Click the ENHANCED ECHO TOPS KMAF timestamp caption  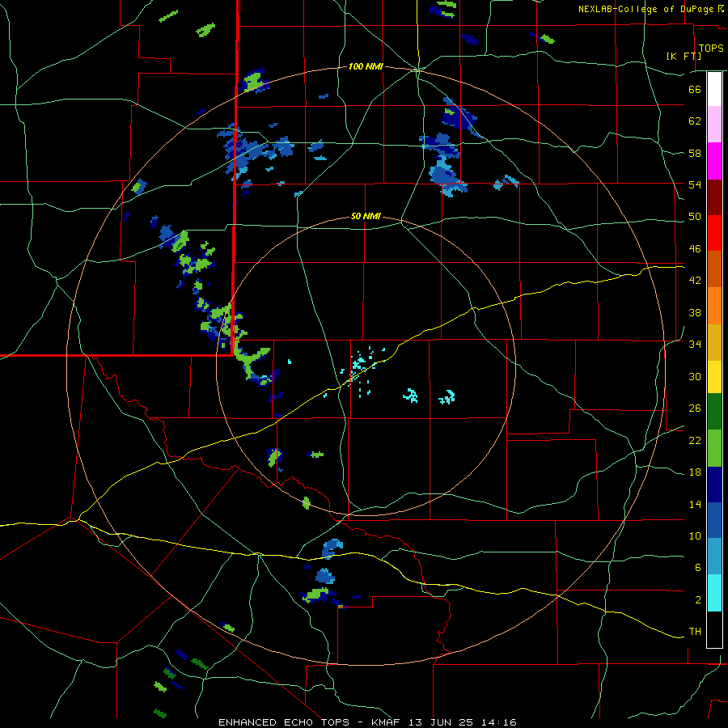pyautogui.click(x=367, y=722)
